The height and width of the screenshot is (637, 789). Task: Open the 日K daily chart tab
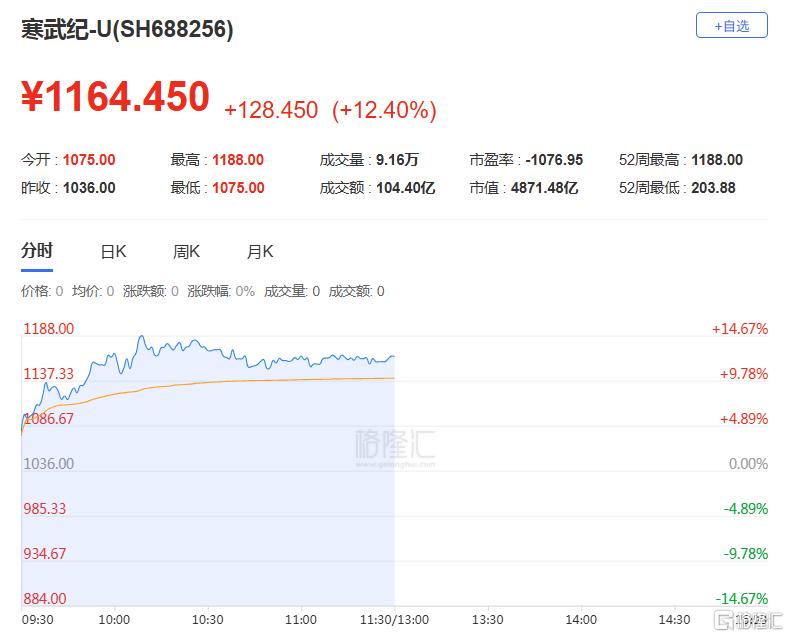(113, 252)
